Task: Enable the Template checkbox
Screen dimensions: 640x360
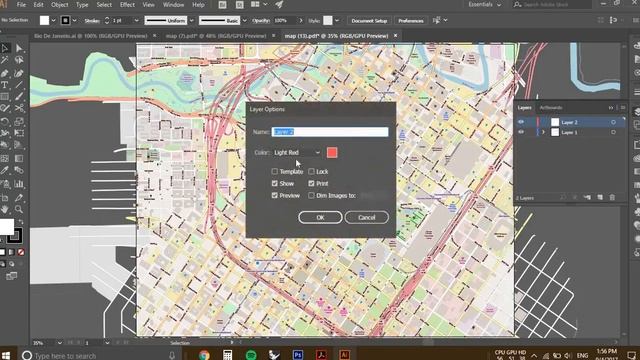Action: 275,171
